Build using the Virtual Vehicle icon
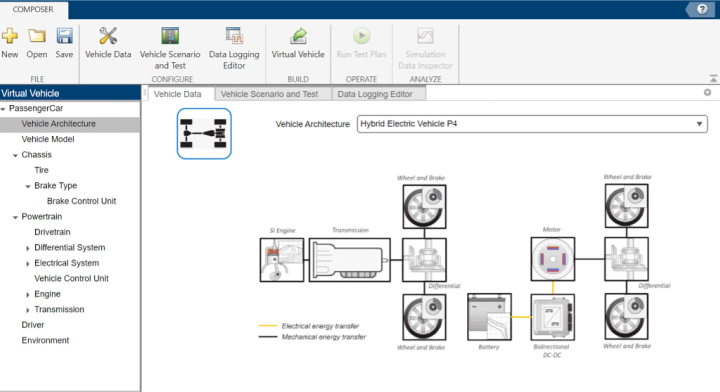The height and width of the screenshot is (392, 720). (x=298, y=36)
